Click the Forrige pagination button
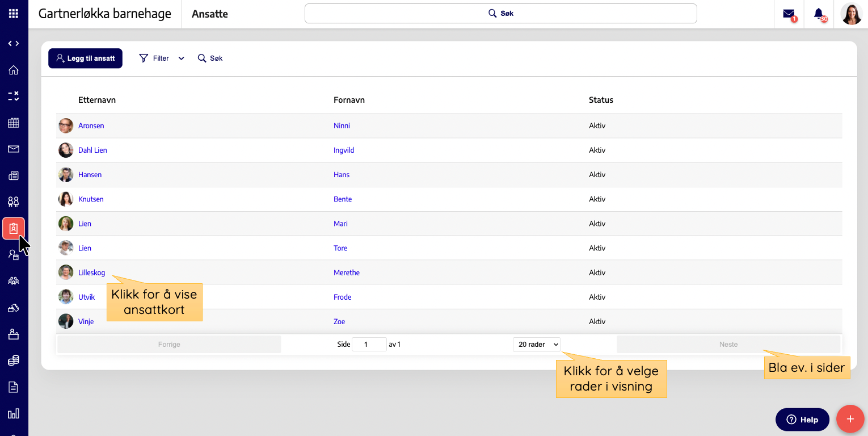 (x=169, y=344)
